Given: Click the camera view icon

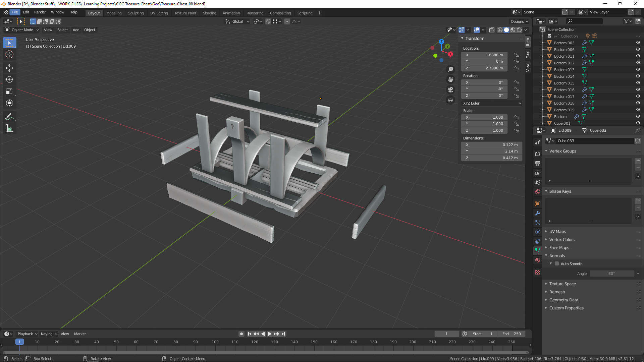Looking at the screenshot, I should [x=450, y=90].
